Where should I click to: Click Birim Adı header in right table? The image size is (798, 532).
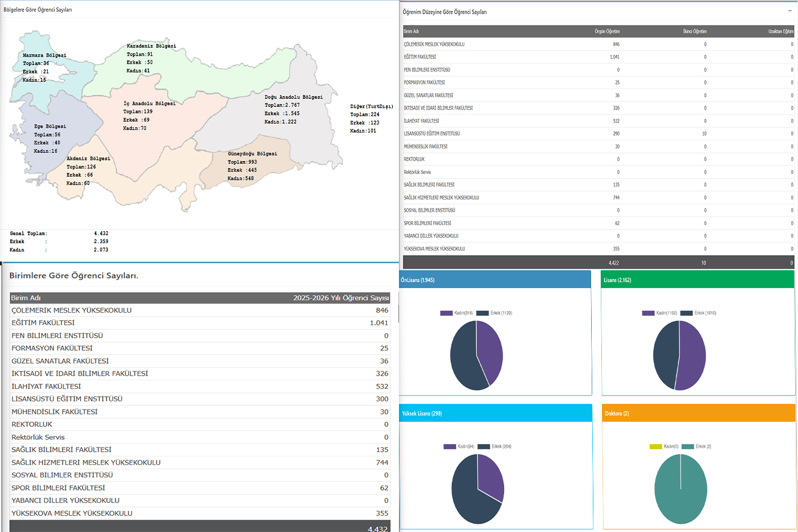coord(412,31)
